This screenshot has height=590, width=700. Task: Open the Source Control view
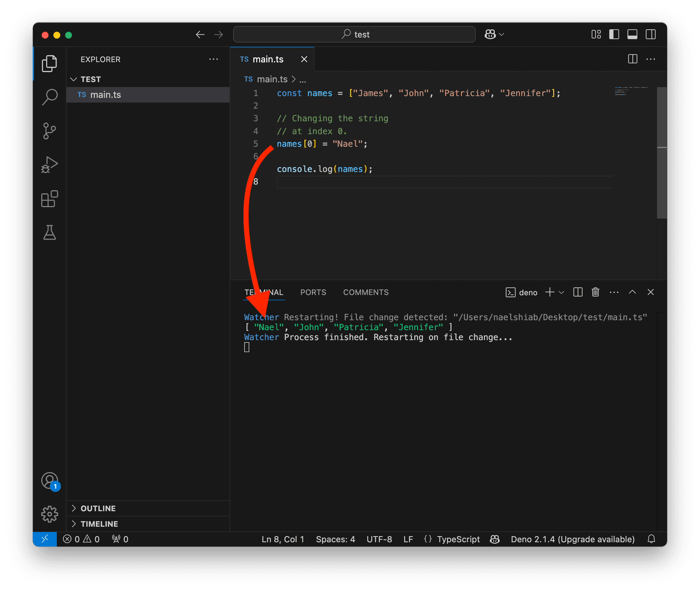point(49,131)
